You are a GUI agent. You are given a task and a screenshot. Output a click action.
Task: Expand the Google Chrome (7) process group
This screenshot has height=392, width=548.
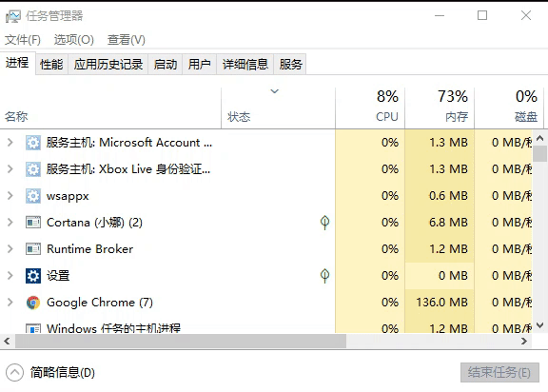pos(10,303)
